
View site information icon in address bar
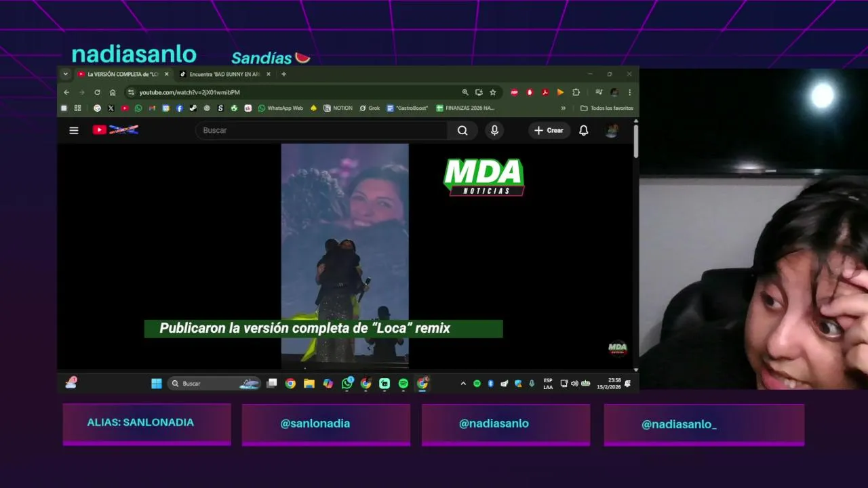[x=131, y=92]
